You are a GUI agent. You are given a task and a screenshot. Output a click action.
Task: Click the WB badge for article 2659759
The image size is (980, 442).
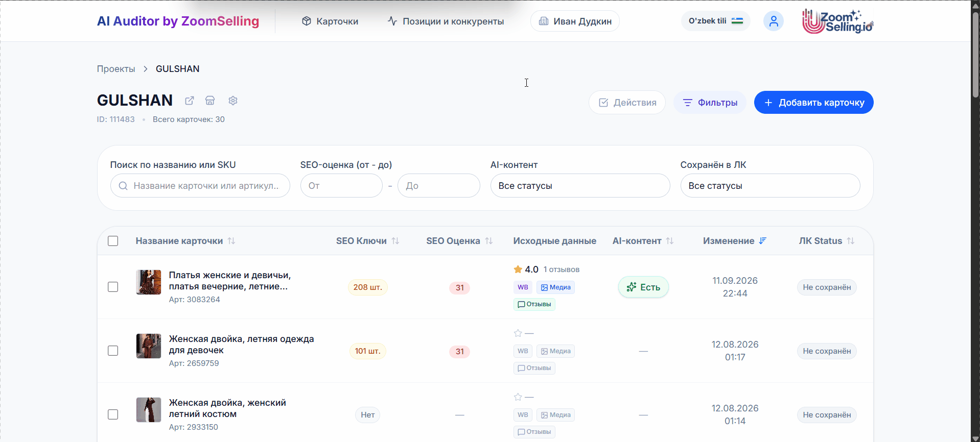523,351
